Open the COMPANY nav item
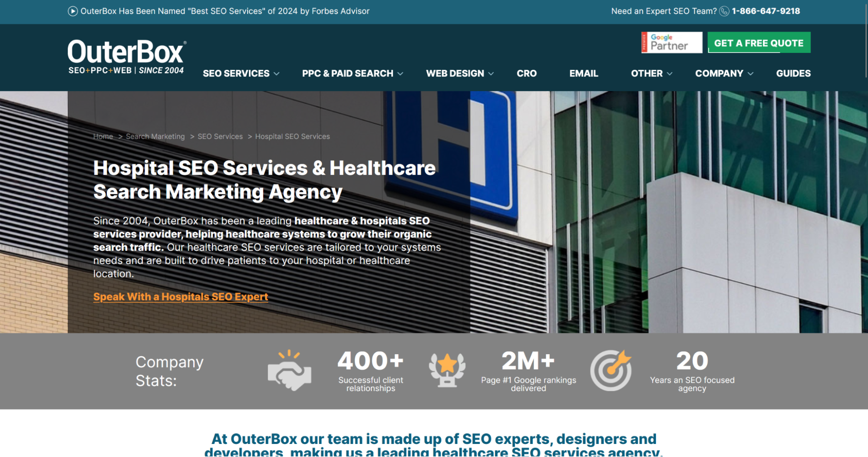The image size is (868, 457). click(719, 73)
